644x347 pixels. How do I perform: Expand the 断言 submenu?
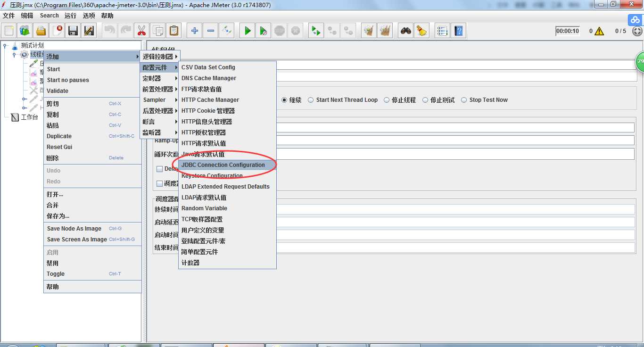(x=159, y=122)
